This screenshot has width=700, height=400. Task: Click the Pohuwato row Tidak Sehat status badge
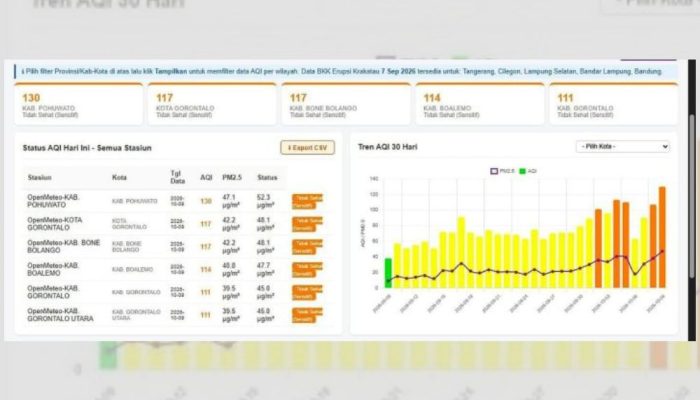click(x=307, y=201)
